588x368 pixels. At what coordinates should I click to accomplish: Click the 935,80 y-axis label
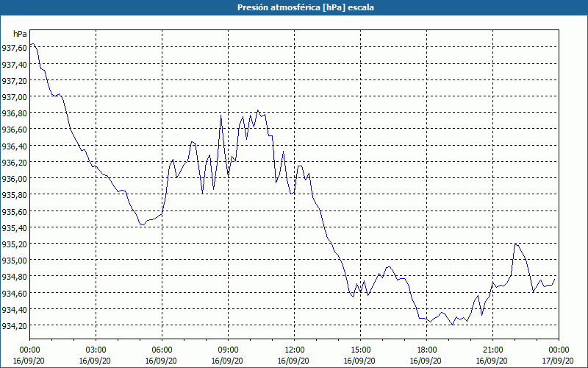click(14, 194)
